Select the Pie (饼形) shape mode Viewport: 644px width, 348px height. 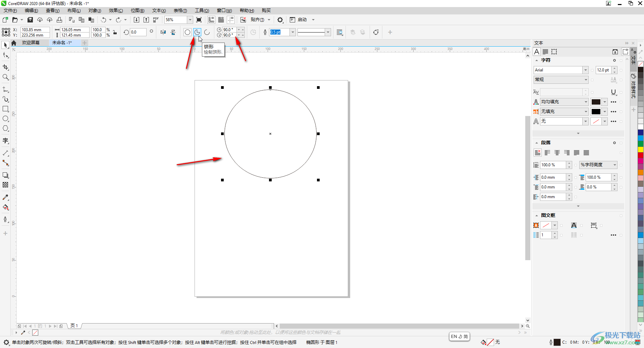click(197, 32)
